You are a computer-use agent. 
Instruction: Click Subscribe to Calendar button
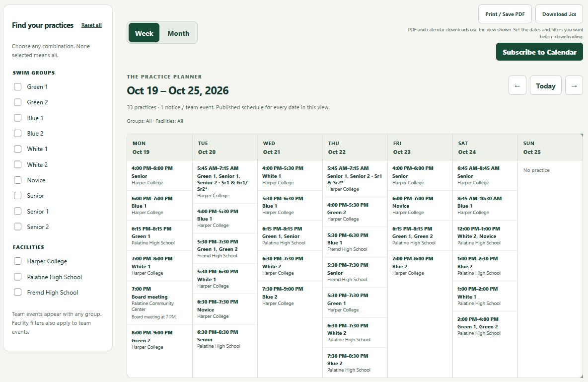click(539, 52)
